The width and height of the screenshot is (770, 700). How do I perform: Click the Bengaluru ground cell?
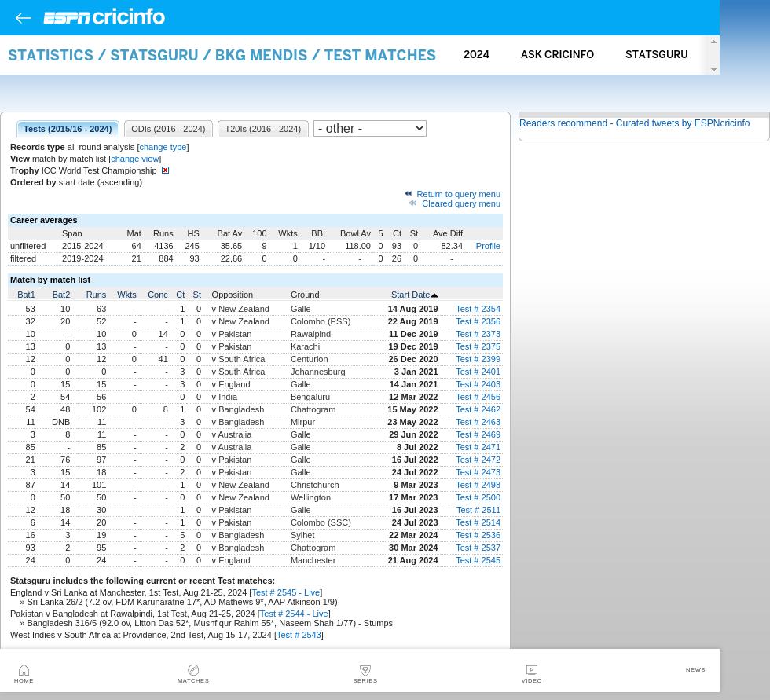point(310,397)
